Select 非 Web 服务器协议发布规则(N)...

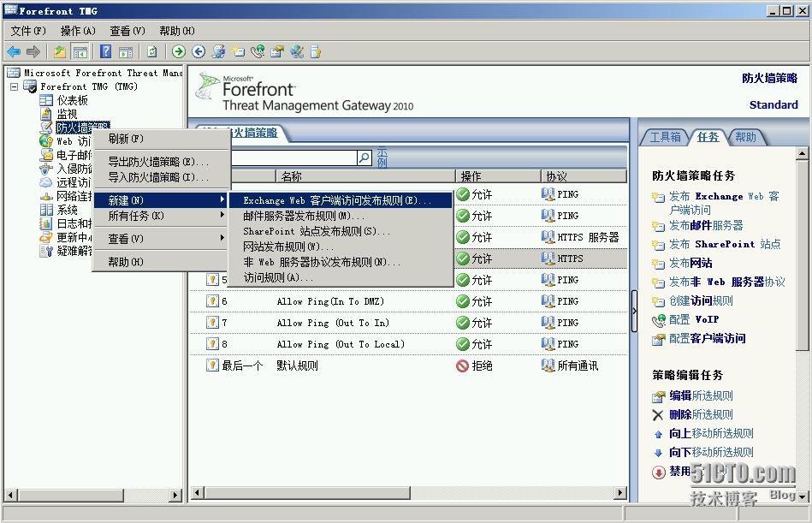(x=341, y=262)
